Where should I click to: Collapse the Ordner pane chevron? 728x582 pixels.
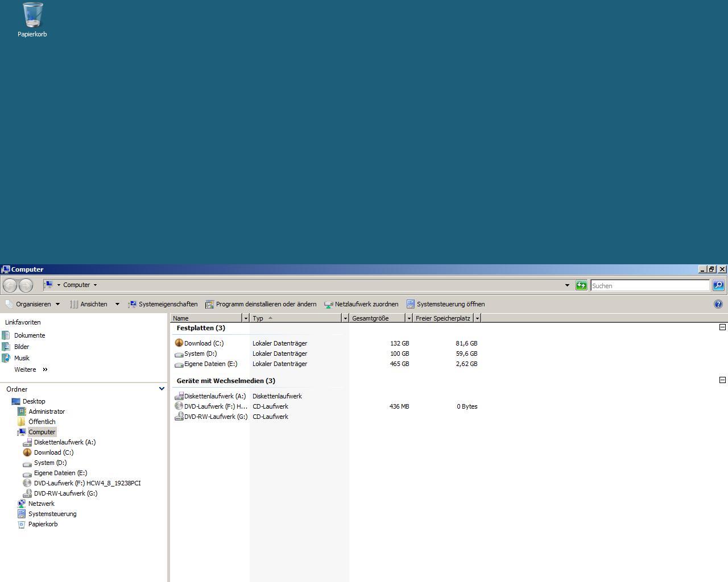coord(162,389)
